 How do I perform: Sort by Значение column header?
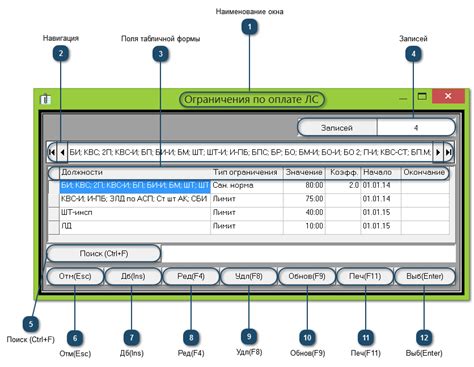click(304, 172)
